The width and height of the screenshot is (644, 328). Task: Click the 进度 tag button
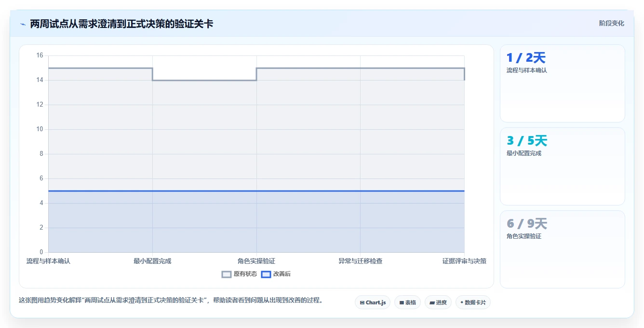tap(438, 302)
